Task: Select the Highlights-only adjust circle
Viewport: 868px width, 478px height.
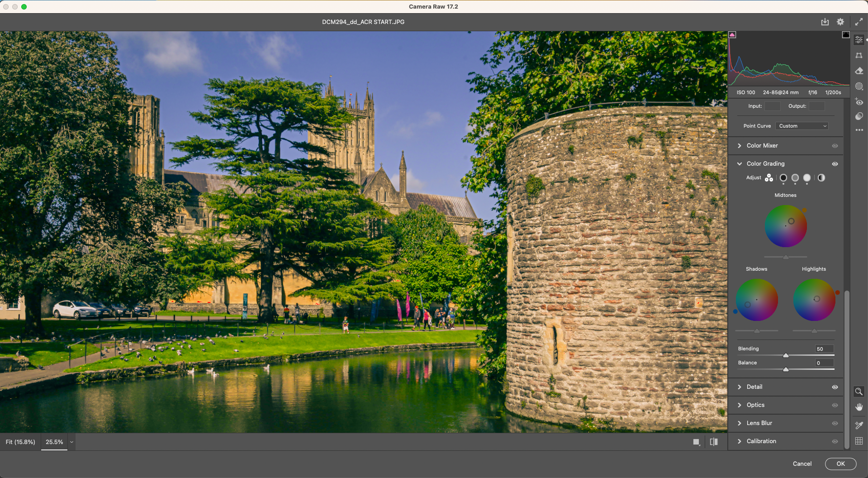Action: click(807, 178)
